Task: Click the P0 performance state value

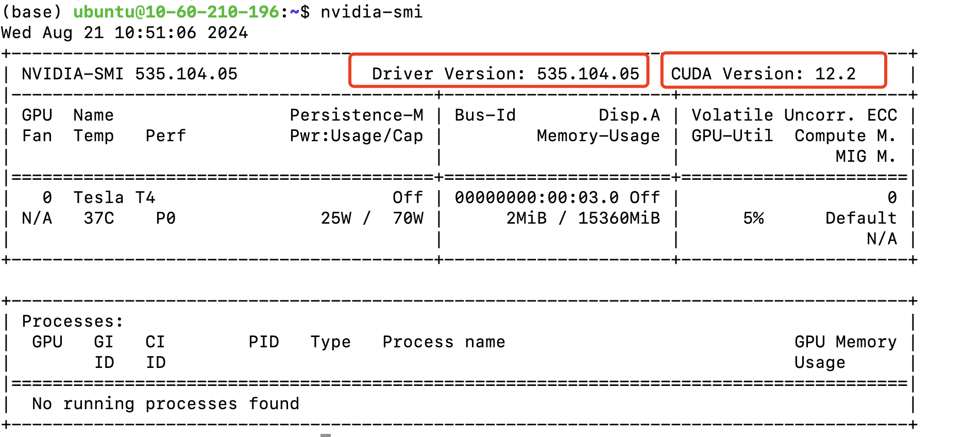Action: (165, 218)
